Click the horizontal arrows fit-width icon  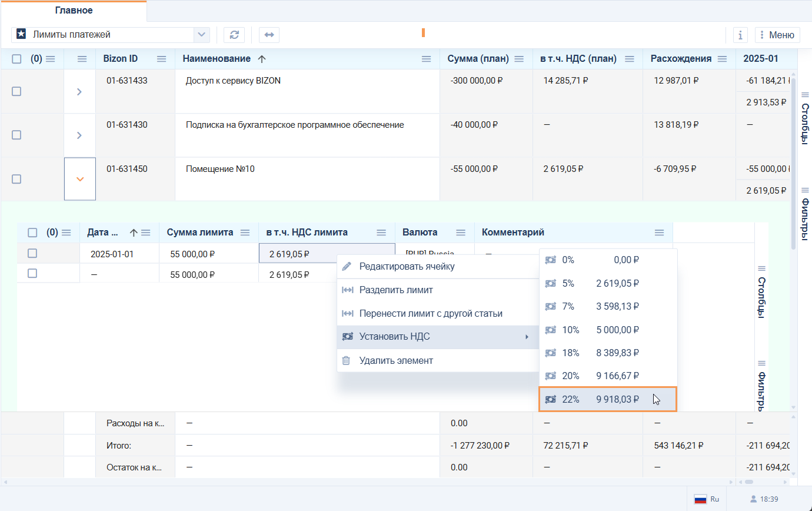pyautogui.click(x=269, y=35)
